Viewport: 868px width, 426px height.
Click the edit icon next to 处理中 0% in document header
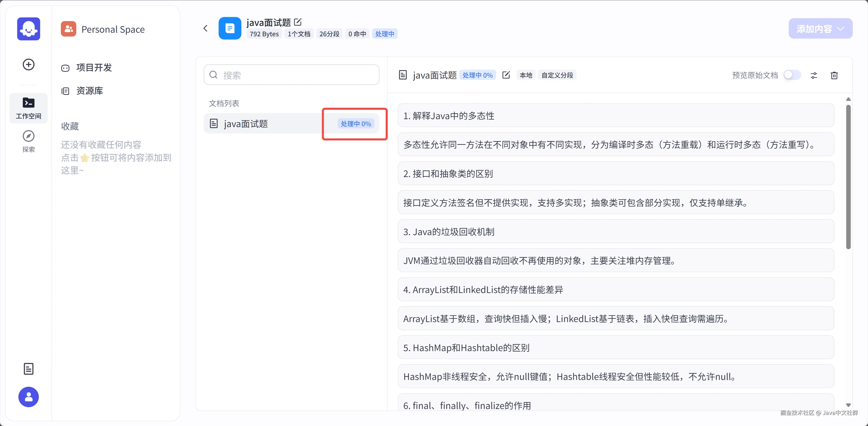coord(506,75)
